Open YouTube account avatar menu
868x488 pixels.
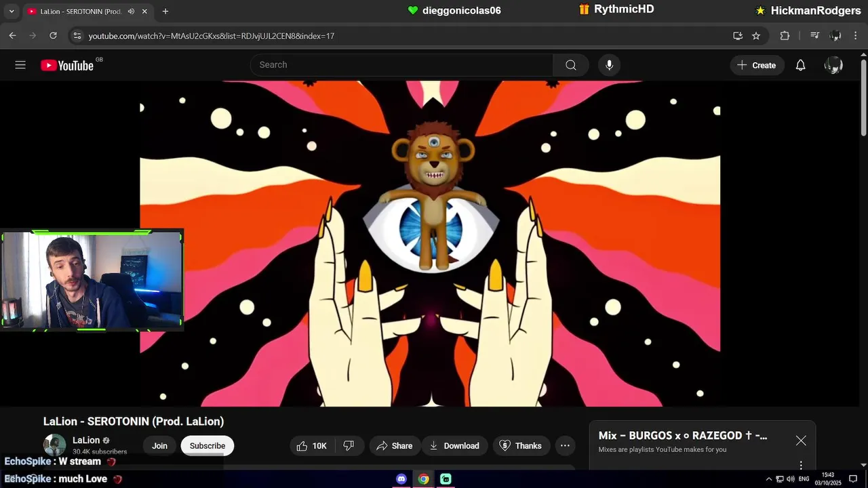[x=833, y=65]
